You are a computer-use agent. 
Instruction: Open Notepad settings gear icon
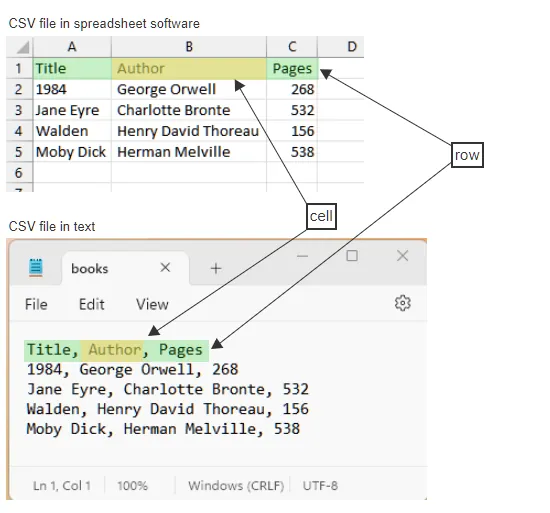(403, 303)
